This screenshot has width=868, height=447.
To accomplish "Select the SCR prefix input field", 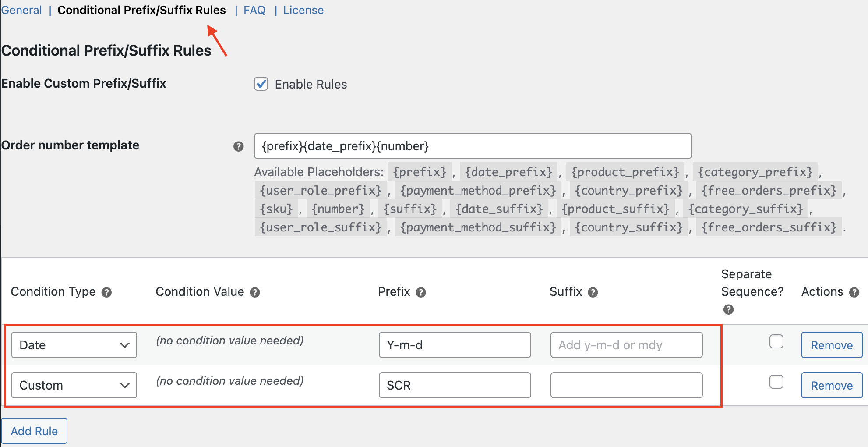I will [x=455, y=385].
